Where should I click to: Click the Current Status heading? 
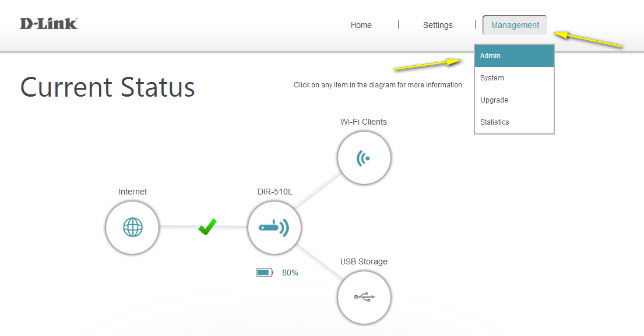(108, 87)
